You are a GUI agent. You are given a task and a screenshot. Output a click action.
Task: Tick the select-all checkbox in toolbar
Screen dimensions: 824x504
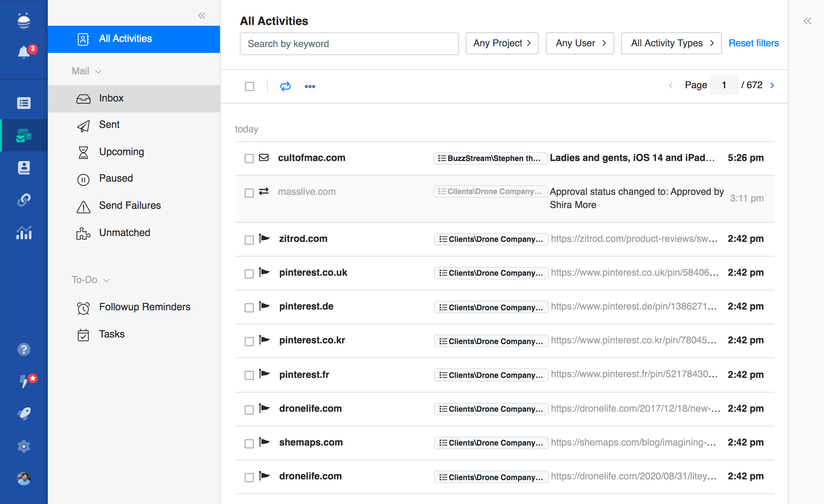click(249, 86)
